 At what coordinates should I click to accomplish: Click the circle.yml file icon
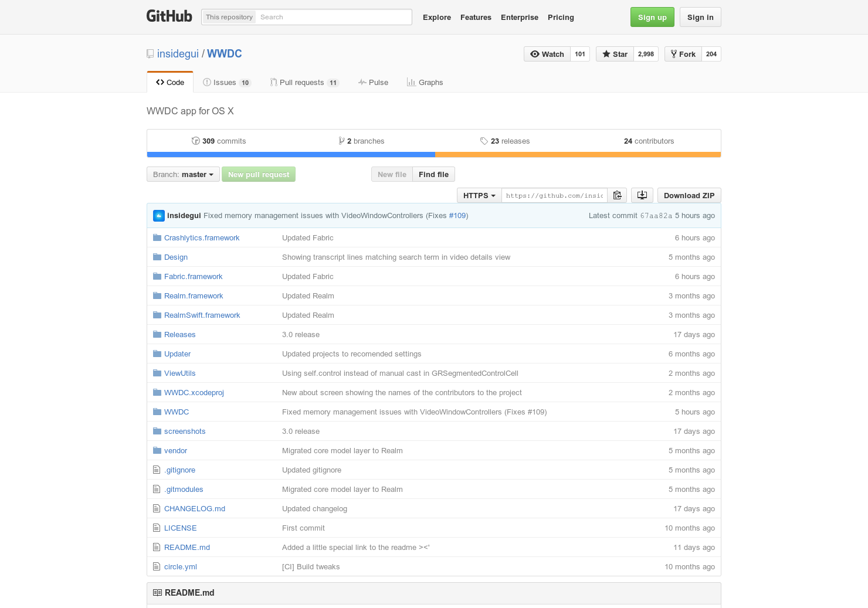tap(156, 566)
